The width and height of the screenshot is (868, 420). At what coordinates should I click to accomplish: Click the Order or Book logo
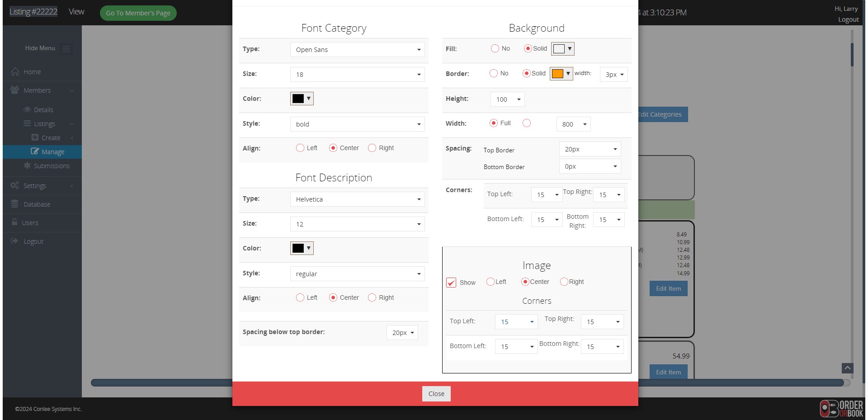841,408
